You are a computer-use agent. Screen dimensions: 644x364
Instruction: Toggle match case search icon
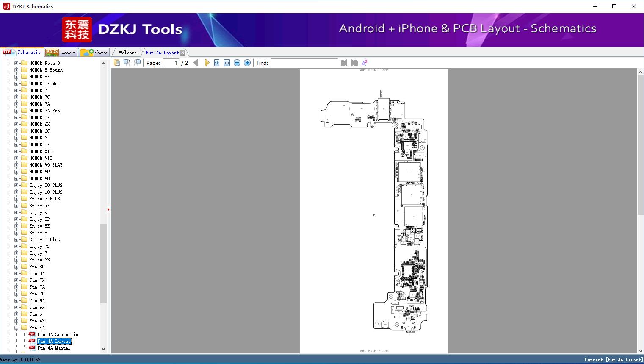click(x=365, y=63)
